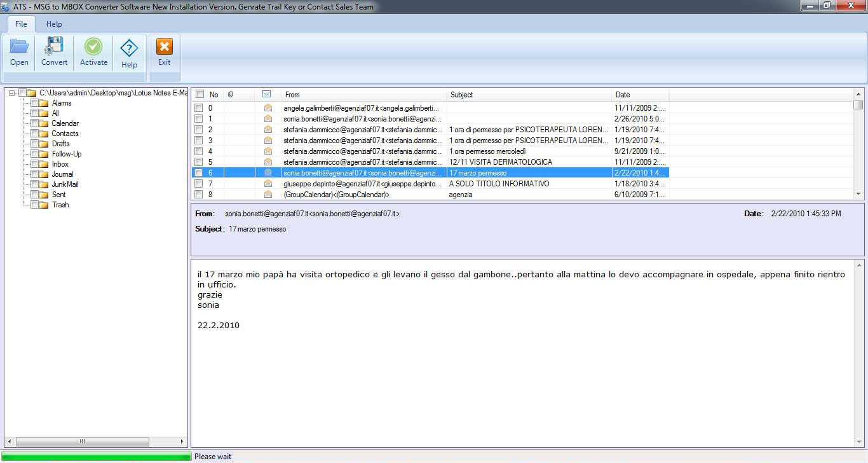Click envelope icon for message row 5
868x463 pixels.
(268, 162)
